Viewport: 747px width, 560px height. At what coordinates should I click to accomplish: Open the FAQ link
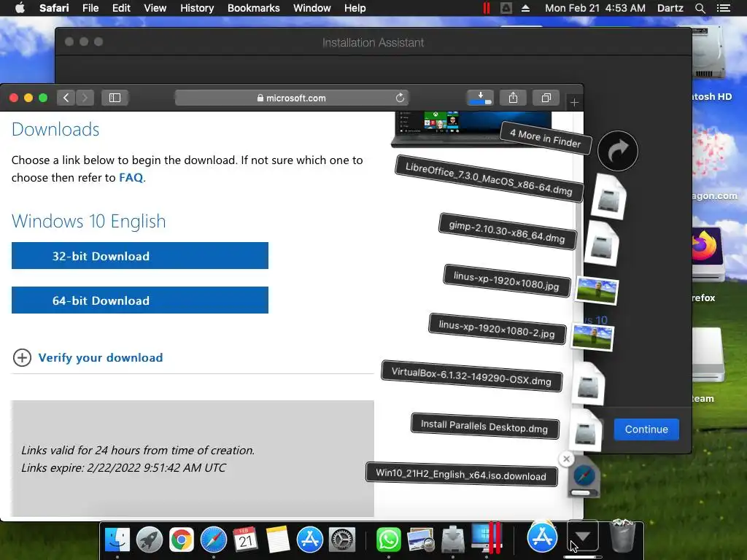(131, 178)
